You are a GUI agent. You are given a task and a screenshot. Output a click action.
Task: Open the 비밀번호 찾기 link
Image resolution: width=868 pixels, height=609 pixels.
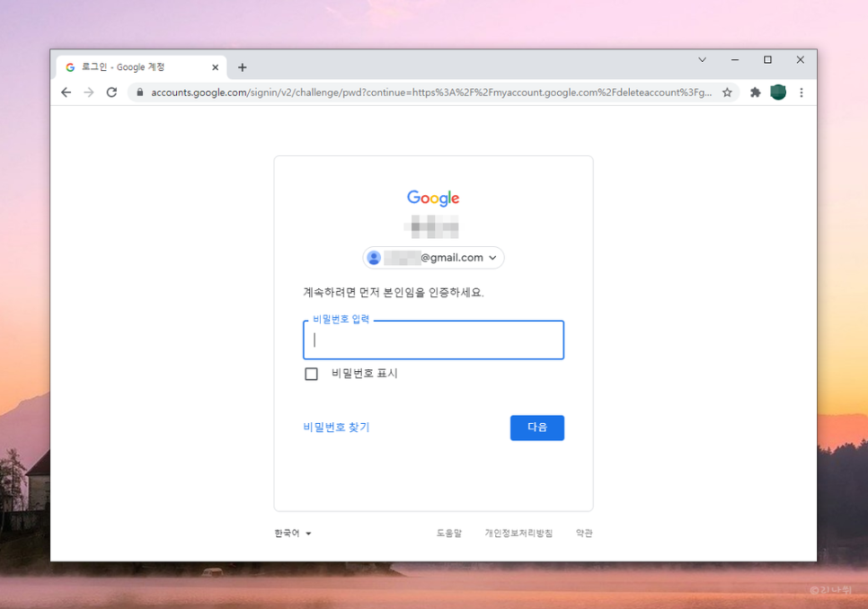pos(334,427)
